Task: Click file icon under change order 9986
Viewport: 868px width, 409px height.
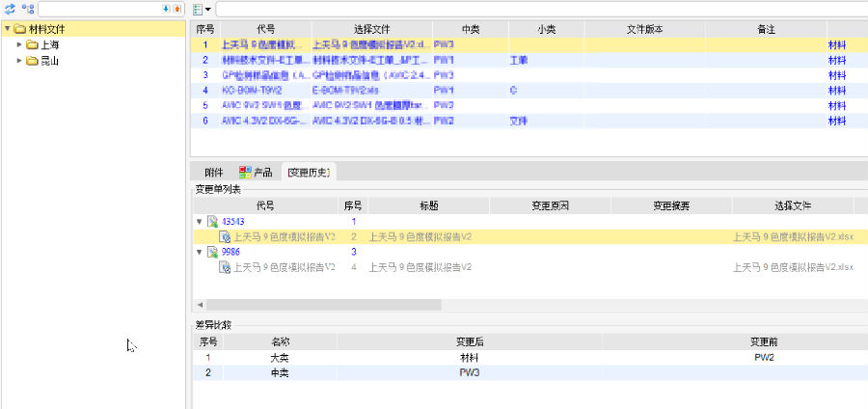Action: [225, 267]
